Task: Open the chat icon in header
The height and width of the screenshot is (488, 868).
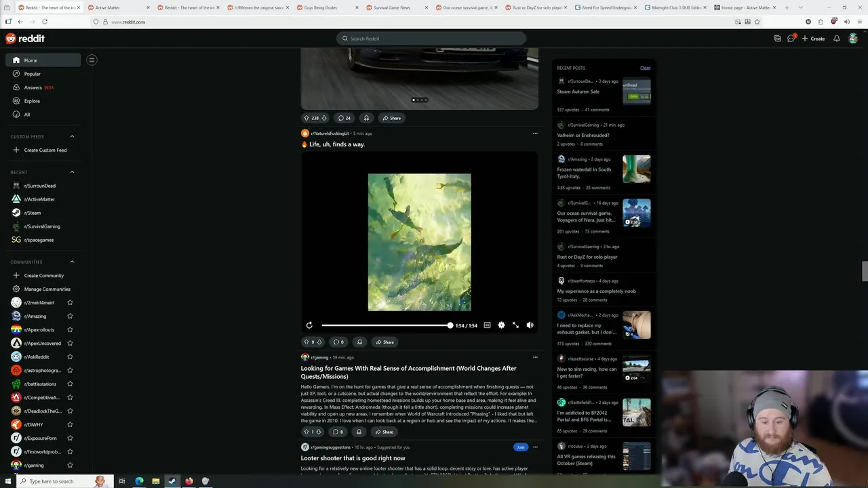Action: (791, 39)
